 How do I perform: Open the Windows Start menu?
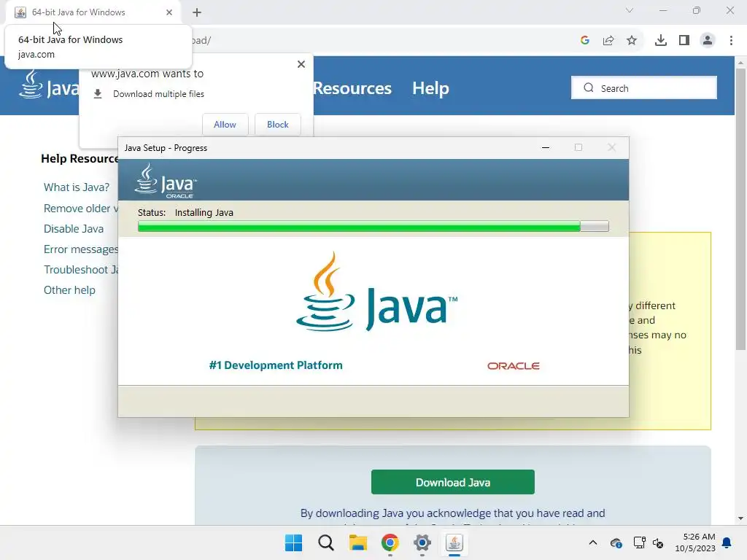tap(293, 542)
